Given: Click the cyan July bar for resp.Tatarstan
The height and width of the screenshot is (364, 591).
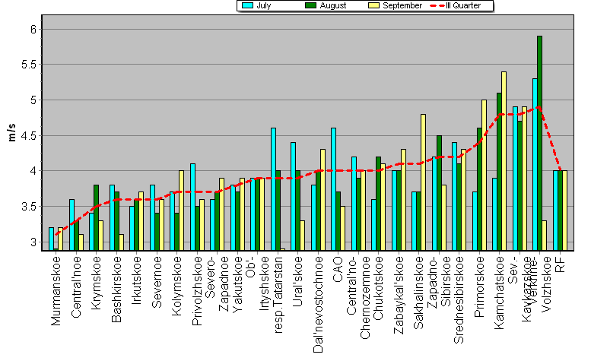Looking at the screenshot, I should (273, 189).
